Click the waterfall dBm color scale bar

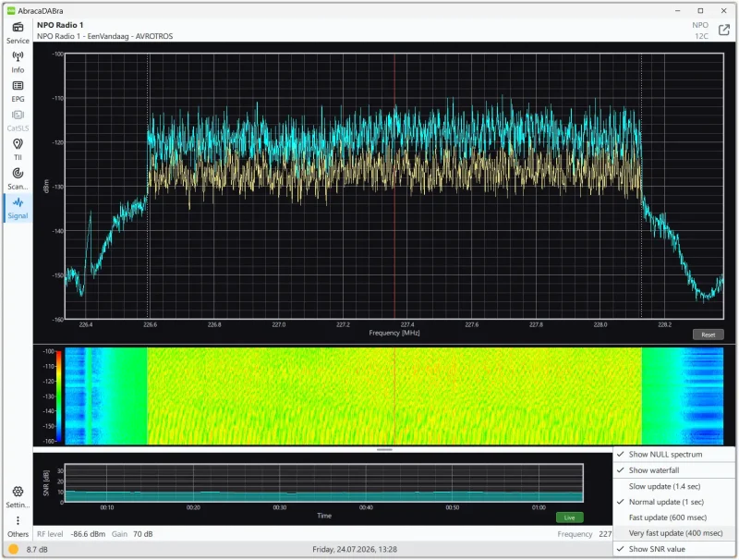pos(59,396)
